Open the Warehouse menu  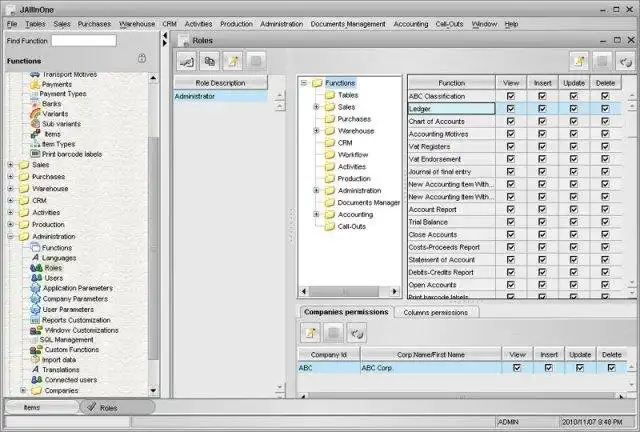pyautogui.click(x=137, y=24)
